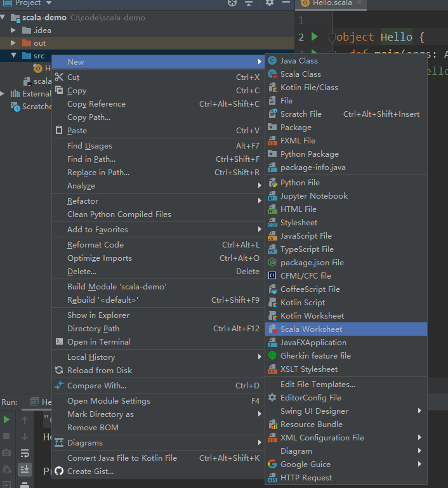Click the EditorConfig File gear icon

272,397
